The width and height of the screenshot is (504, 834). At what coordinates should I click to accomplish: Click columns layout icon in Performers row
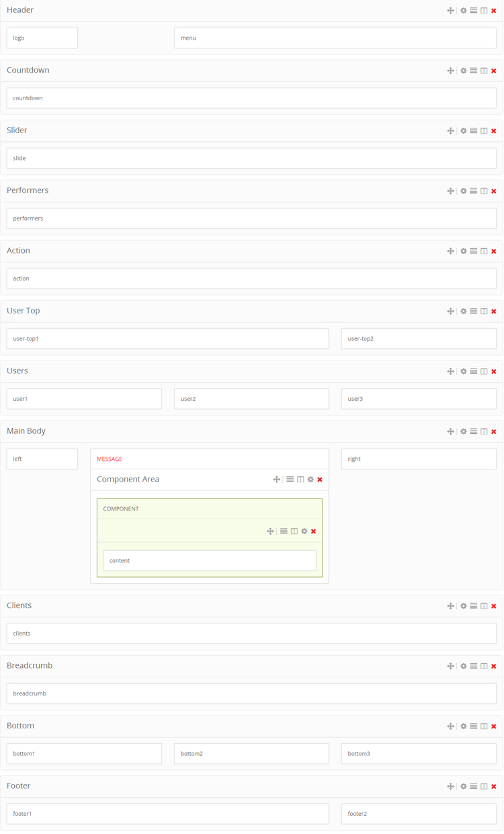click(484, 191)
